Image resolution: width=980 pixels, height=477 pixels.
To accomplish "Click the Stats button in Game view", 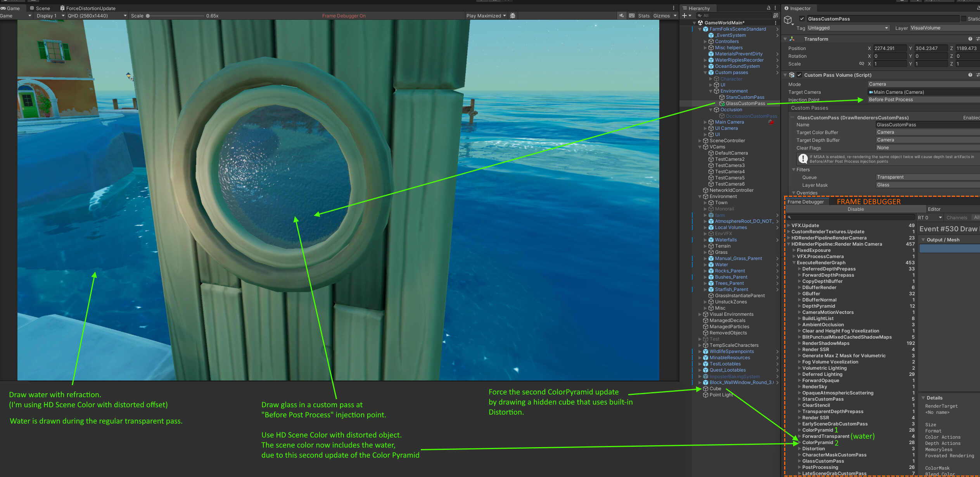I will [644, 16].
